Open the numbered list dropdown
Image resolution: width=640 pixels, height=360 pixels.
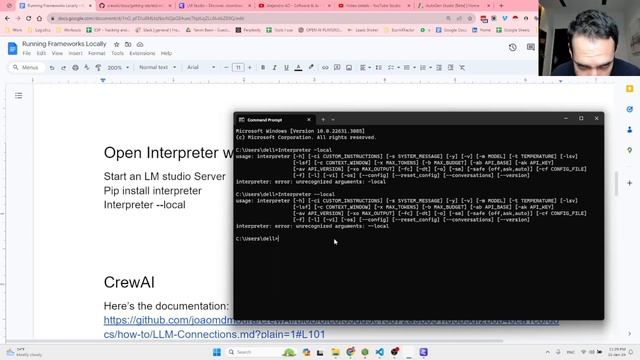[x=425, y=68]
